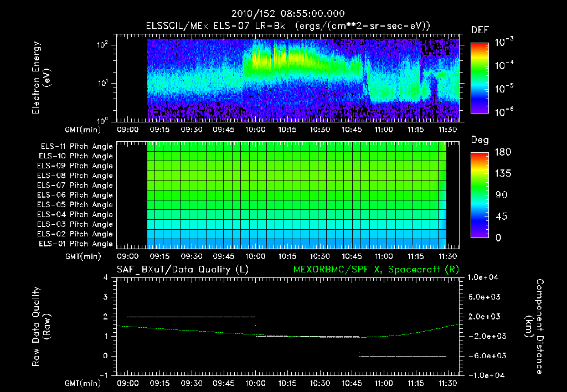Click the data quality line at level 2
Image resolution: width=567 pixels, height=392 pixels.
pyautogui.click(x=191, y=317)
